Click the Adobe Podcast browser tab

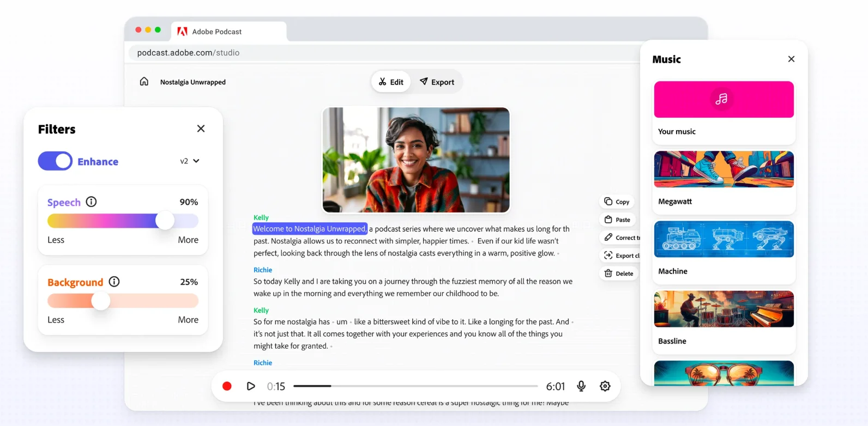[x=229, y=32]
